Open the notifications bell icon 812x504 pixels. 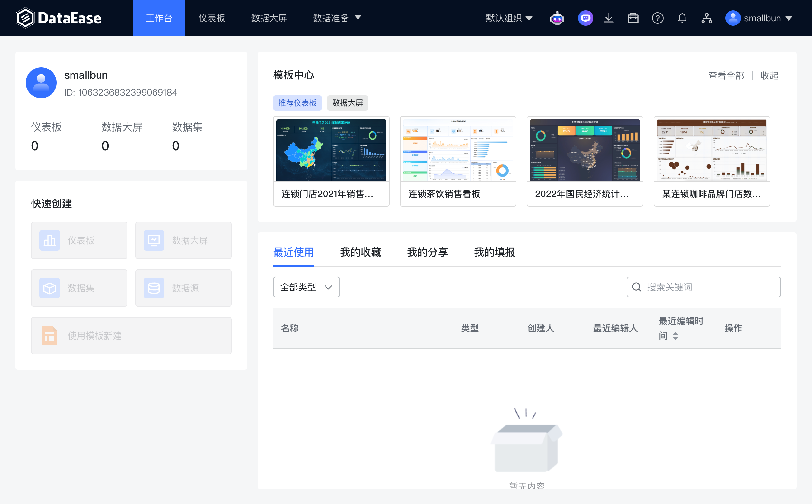tap(682, 18)
